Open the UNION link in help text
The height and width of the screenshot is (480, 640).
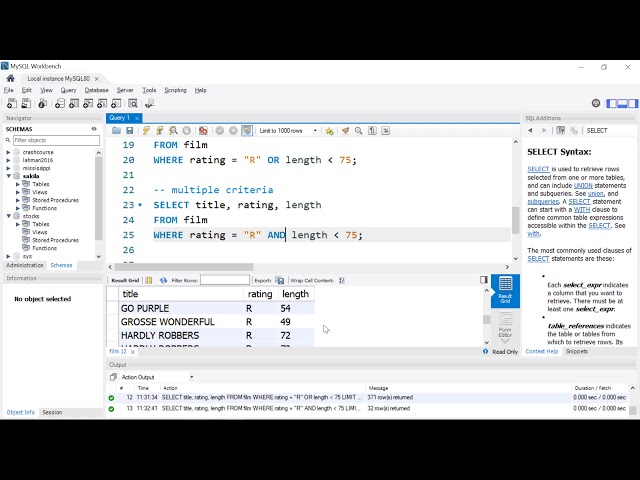tap(583, 185)
